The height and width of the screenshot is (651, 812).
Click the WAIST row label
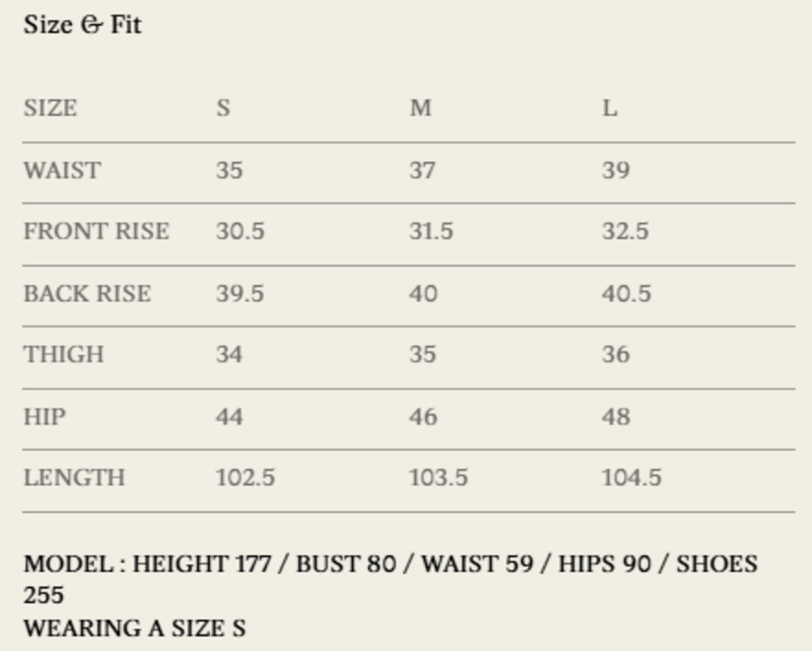[x=61, y=170]
